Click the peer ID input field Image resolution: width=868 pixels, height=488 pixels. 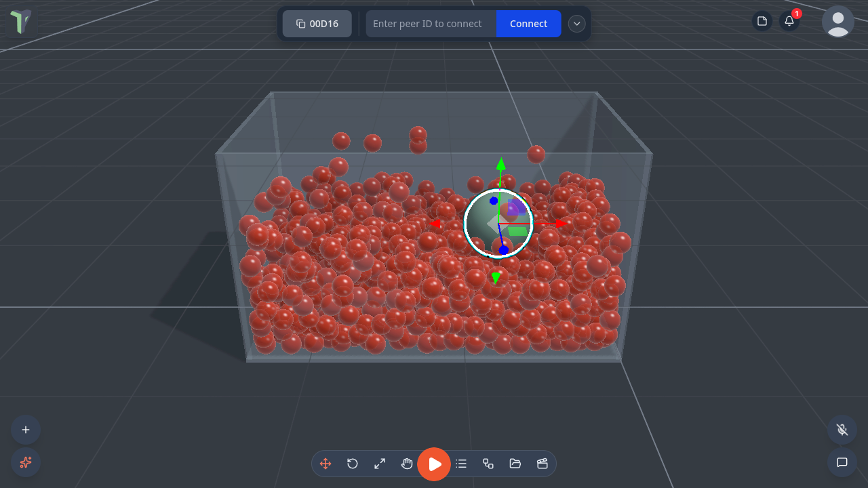(431, 24)
